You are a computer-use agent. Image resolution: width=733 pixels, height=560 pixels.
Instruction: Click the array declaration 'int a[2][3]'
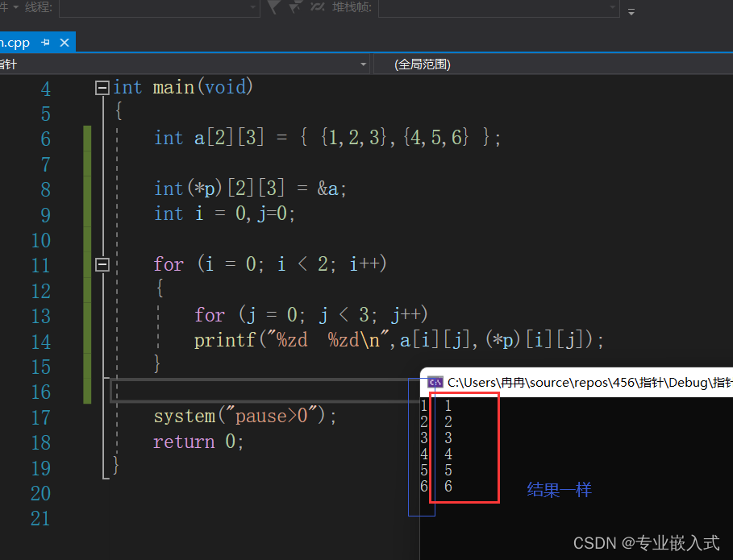point(209,138)
